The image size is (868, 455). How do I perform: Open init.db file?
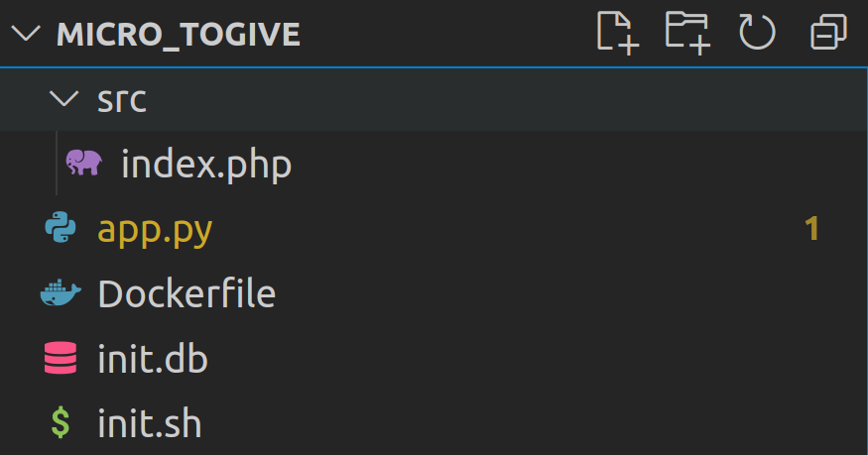click(x=152, y=359)
